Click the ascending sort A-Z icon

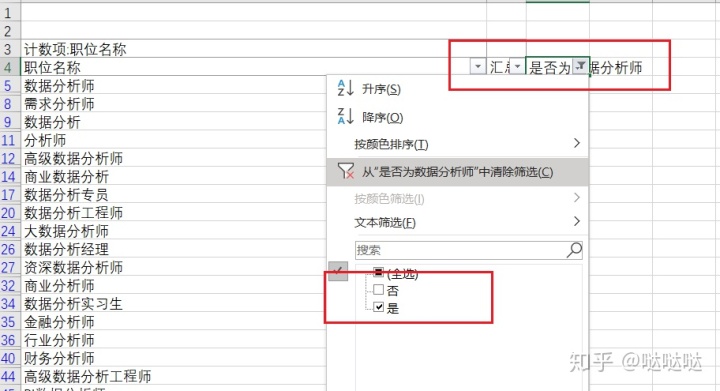[x=345, y=88]
